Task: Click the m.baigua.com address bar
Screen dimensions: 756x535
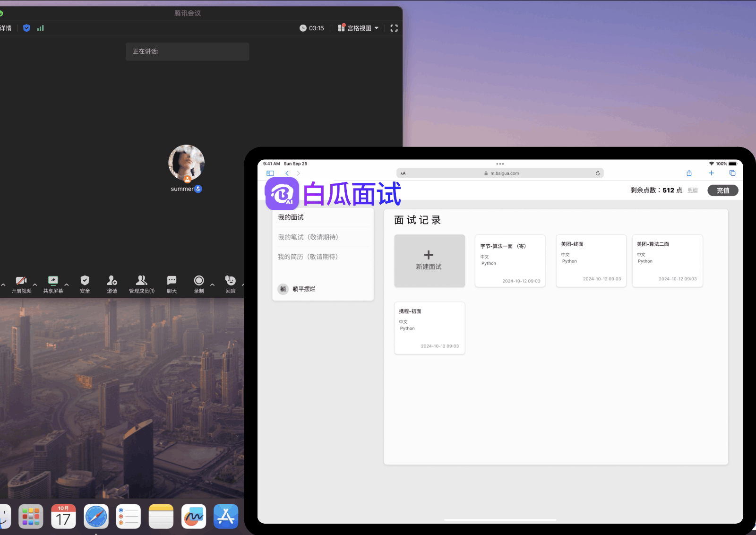Action: point(500,173)
